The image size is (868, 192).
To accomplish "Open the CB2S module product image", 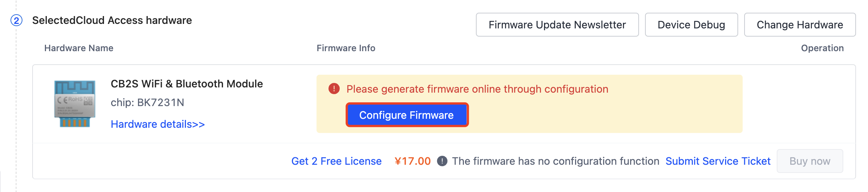I will tap(75, 104).
